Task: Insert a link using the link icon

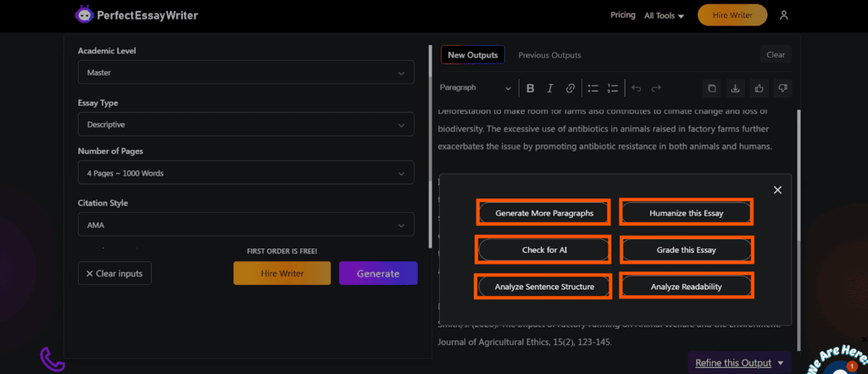Action: pyautogui.click(x=570, y=88)
